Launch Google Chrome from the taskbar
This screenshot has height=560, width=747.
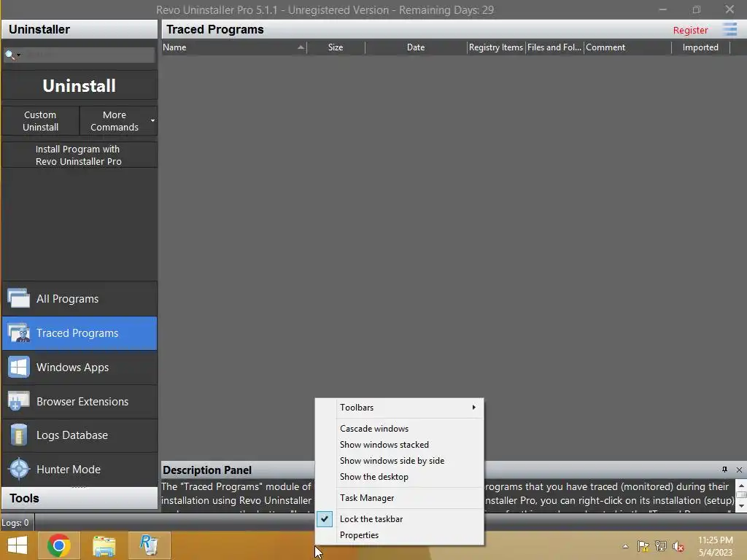pyautogui.click(x=58, y=545)
